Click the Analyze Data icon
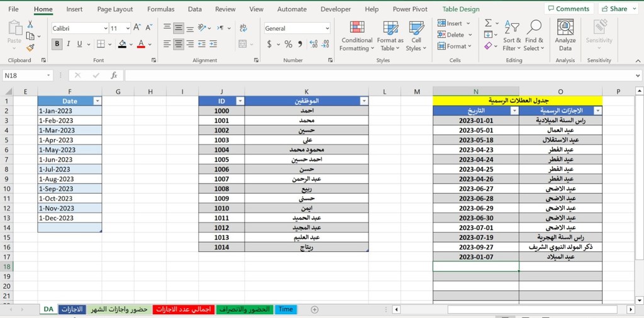The image size is (644, 318). 565,36
